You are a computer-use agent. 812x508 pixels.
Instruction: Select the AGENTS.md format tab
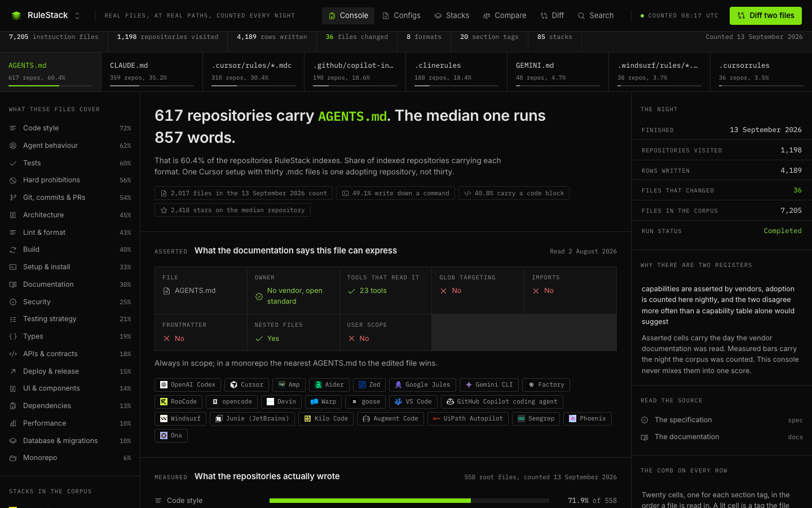click(51, 72)
